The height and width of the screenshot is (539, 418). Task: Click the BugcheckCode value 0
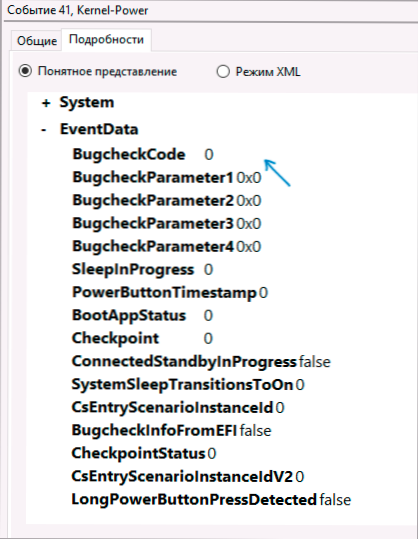tap(209, 155)
